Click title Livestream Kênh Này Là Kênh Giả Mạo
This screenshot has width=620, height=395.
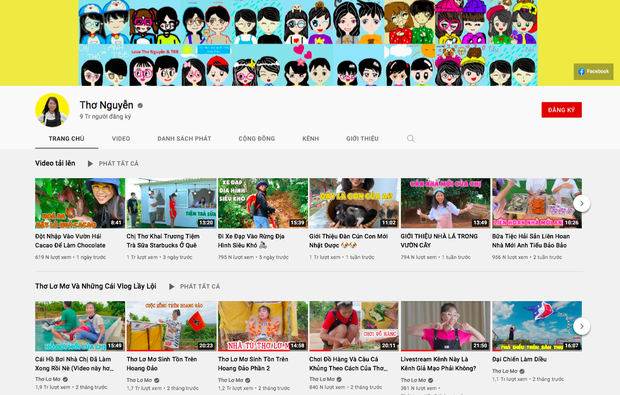point(438,364)
